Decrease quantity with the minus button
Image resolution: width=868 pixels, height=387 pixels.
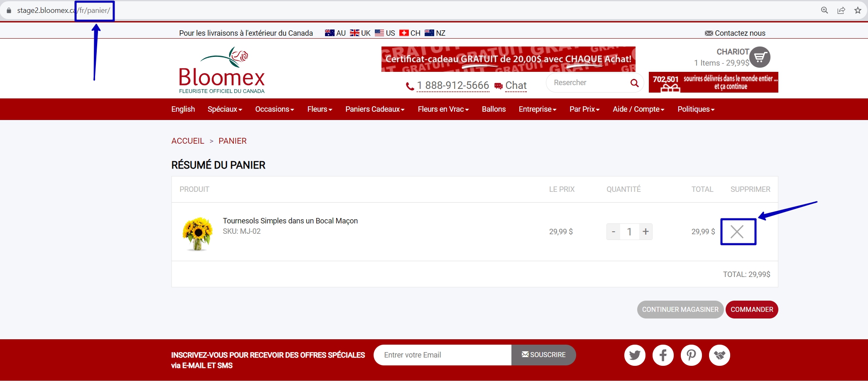tap(614, 232)
